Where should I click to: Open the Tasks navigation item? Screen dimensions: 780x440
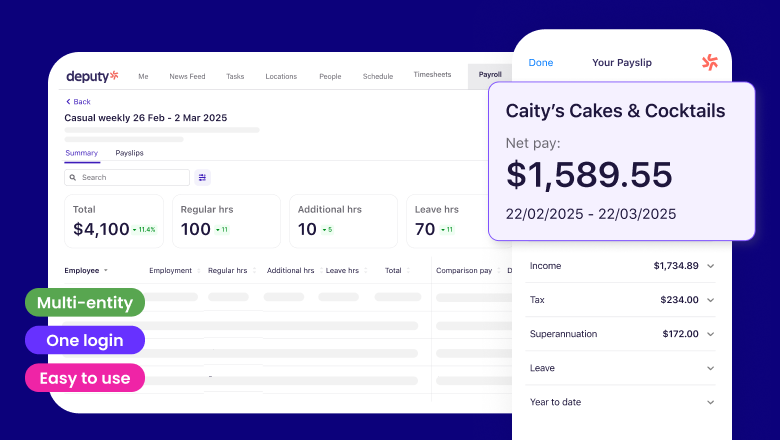(x=235, y=76)
